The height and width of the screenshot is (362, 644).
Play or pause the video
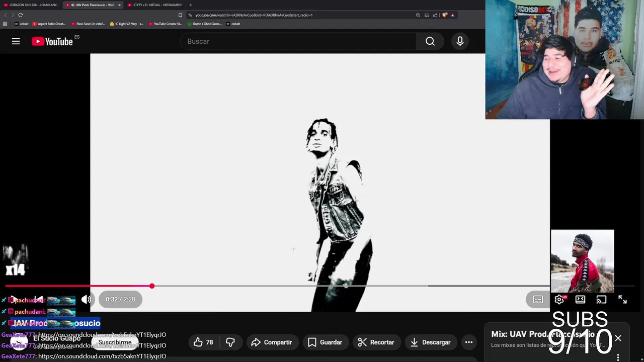coord(14,299)
